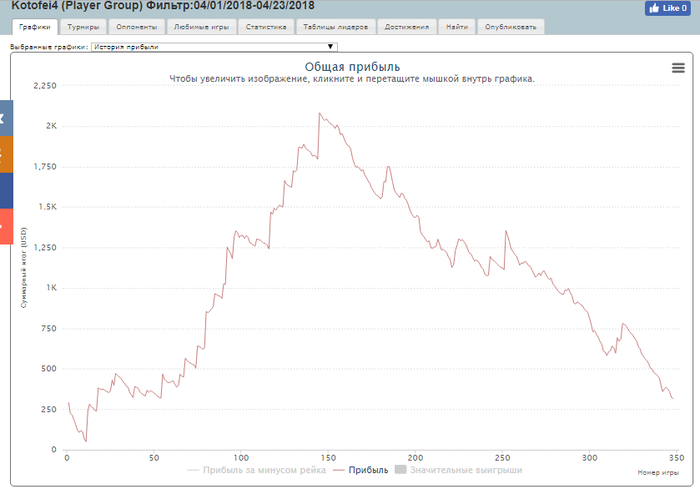
Task: Click the 1,750 y-axis label
Action: (45, 167)
